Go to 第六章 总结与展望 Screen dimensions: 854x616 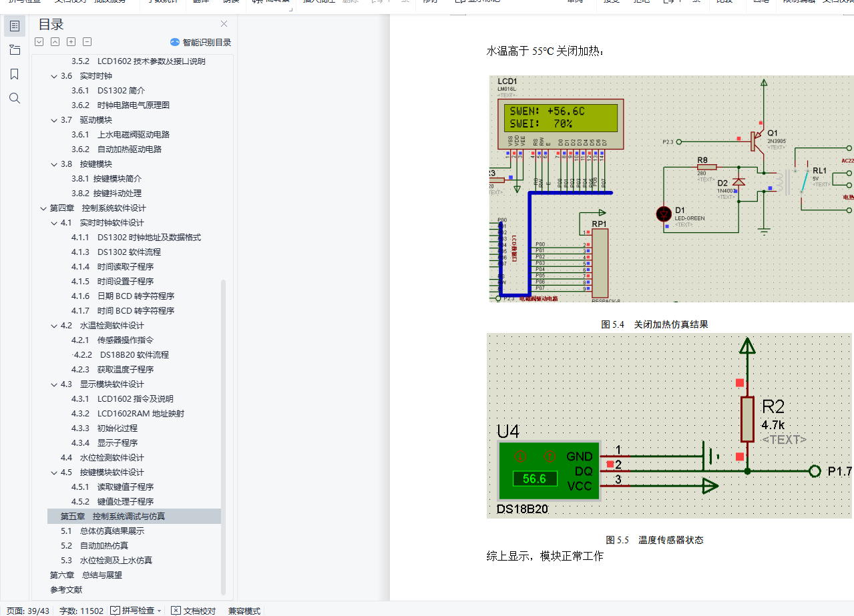86,575
